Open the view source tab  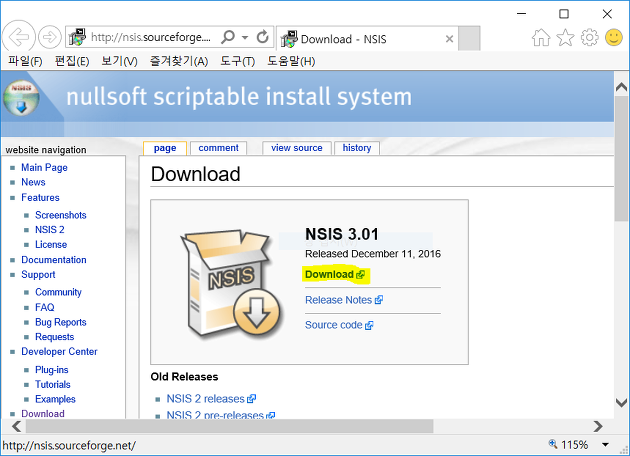tap(297, 148)
